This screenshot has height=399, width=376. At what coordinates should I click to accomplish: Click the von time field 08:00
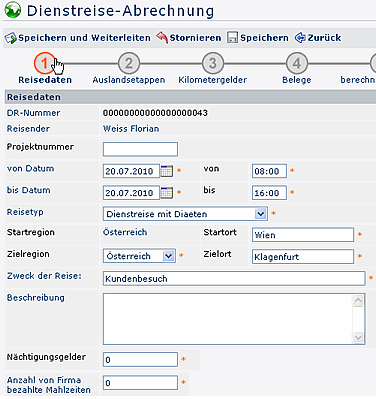click(269, 171)
